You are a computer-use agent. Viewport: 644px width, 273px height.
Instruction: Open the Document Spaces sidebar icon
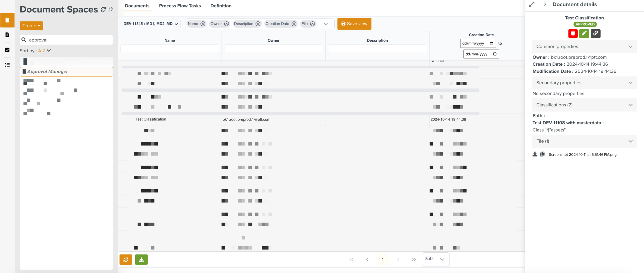7,20
